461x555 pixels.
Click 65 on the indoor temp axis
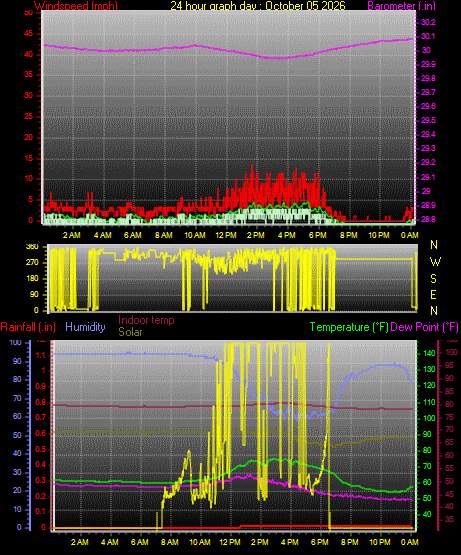coord(449,442)
